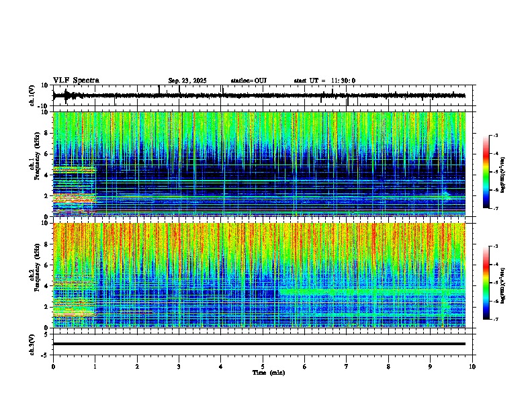This screenshot has width=532, height=411.
Task: Click the "5" tick label on ch.3 axis
Action: click(46, 334)
